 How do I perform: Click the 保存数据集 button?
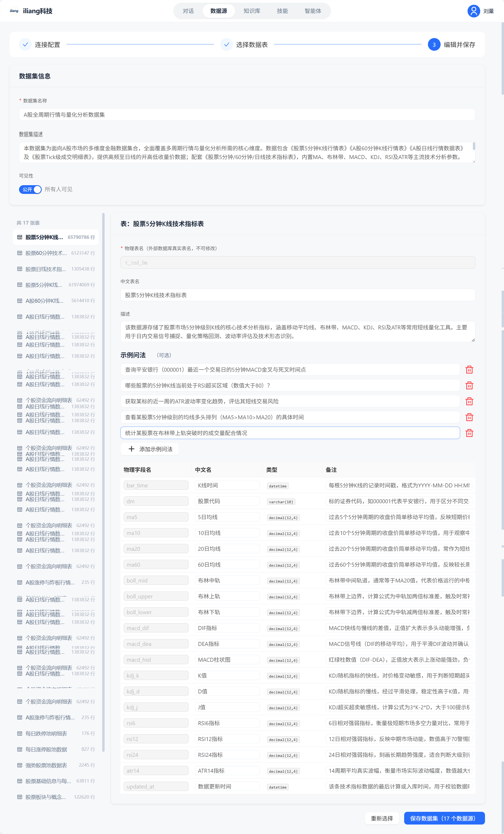click(x=444, y=818)
